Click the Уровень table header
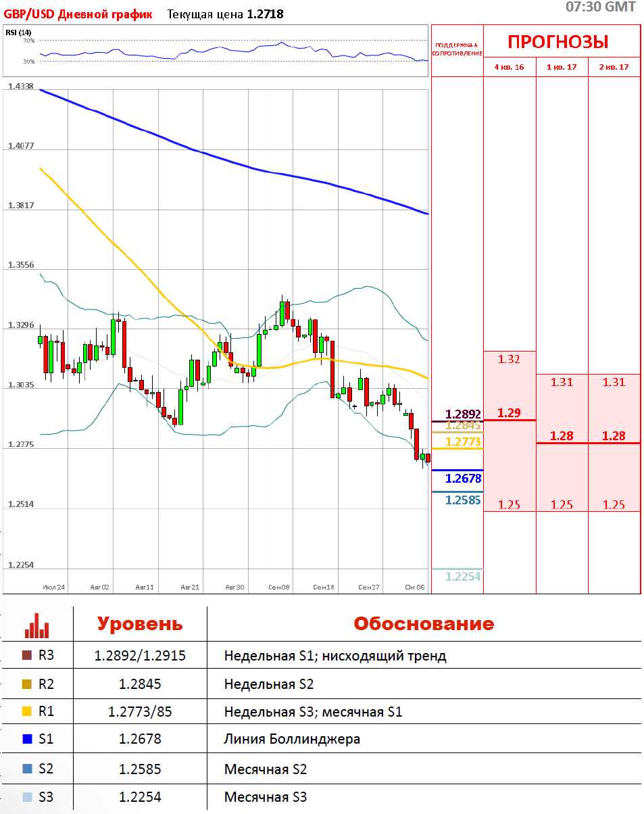The height and width of the screenshot is (814, 644). pyautogui.click(x=140, y=623)
